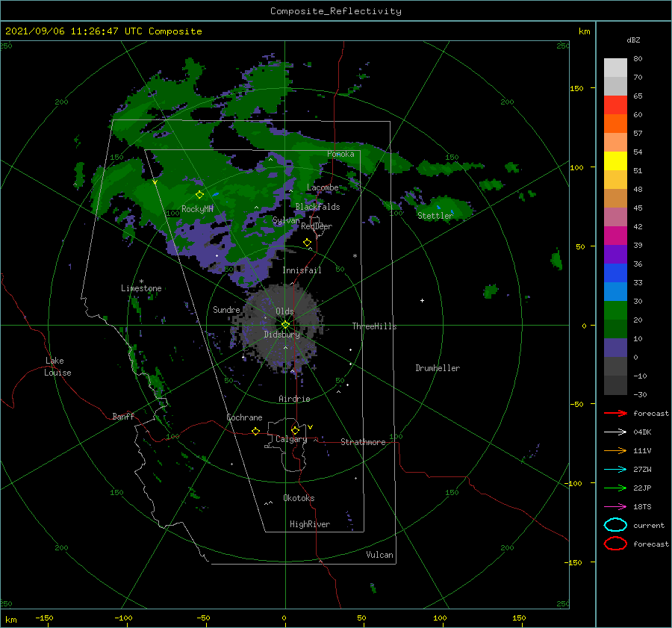
Task: Click the Sundre town label
Action: point(226,309)
